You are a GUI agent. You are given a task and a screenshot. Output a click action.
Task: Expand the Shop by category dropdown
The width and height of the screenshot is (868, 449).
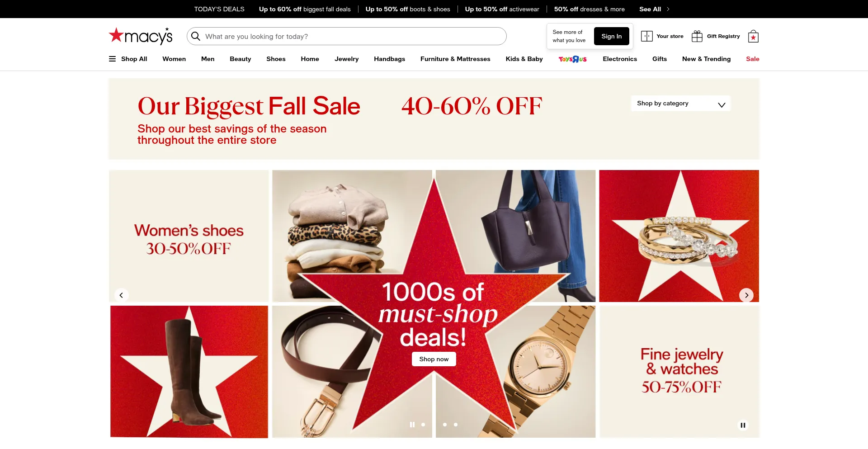[681, 104]
